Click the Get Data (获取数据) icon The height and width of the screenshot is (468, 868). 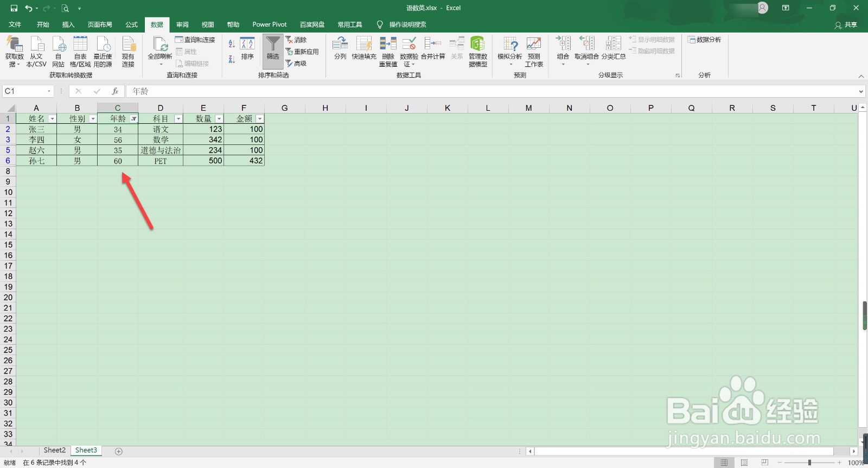point(14,52)
